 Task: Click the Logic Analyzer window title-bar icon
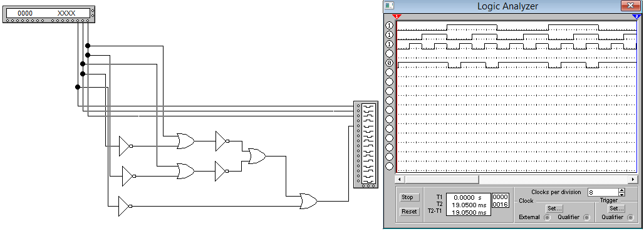tap(388, 6)
